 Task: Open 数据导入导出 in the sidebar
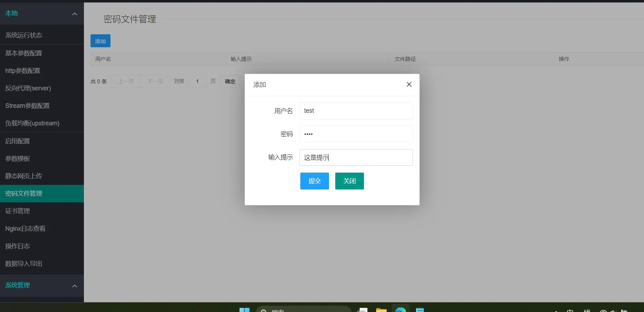pyautogui.click(x=42, y=264)
